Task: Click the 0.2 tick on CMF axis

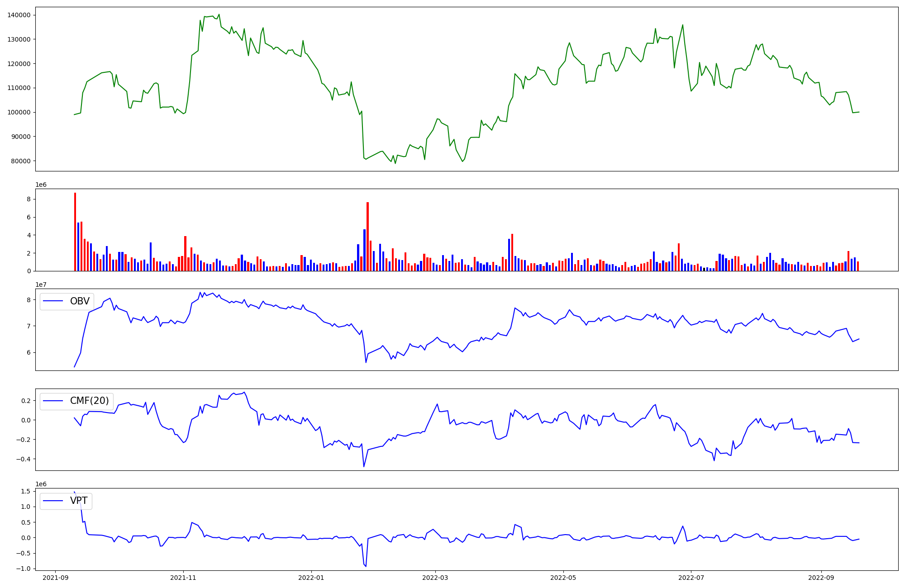Action: [25, 401]
